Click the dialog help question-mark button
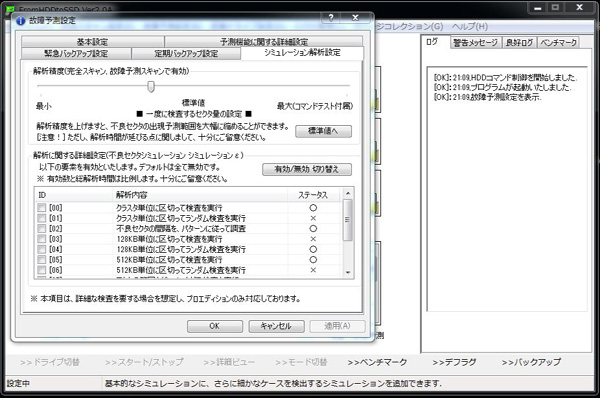600x398 pixels. click(331, 17)
